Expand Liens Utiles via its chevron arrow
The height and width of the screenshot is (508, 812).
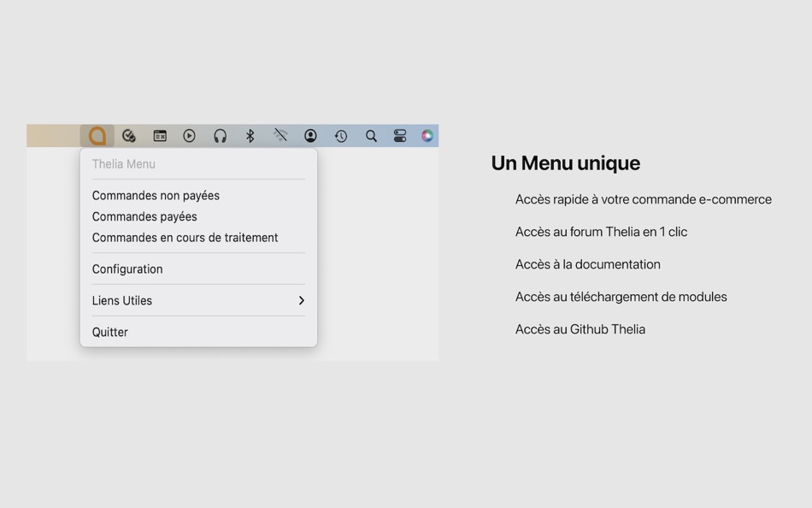[302, 301]
